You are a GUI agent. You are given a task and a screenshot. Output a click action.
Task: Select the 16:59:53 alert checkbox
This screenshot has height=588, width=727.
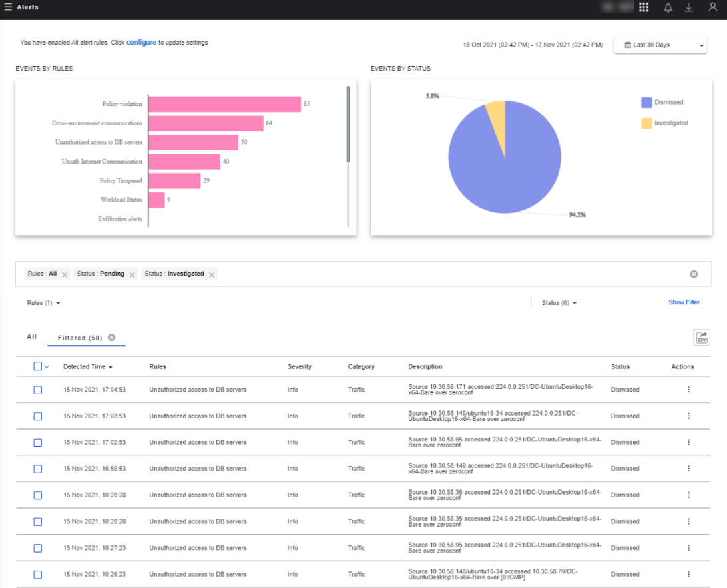coord(37,469)
